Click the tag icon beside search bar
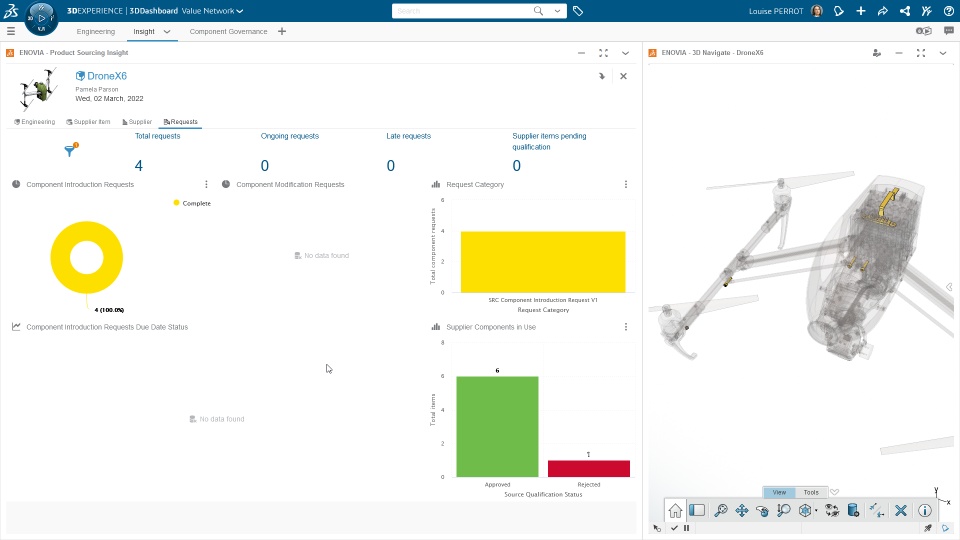The image size is (960, 540). [577, 11]
